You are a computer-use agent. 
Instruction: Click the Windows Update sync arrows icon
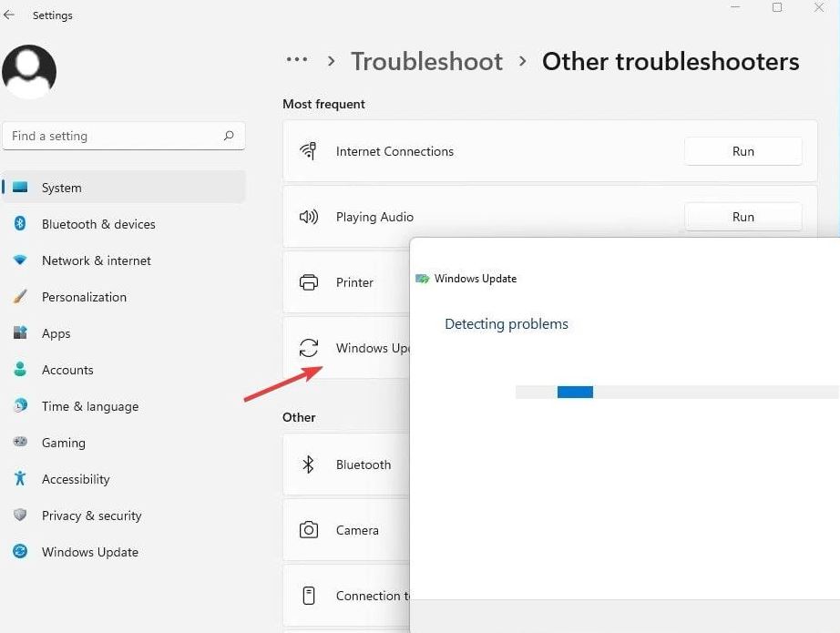click(x=309, y=348)
